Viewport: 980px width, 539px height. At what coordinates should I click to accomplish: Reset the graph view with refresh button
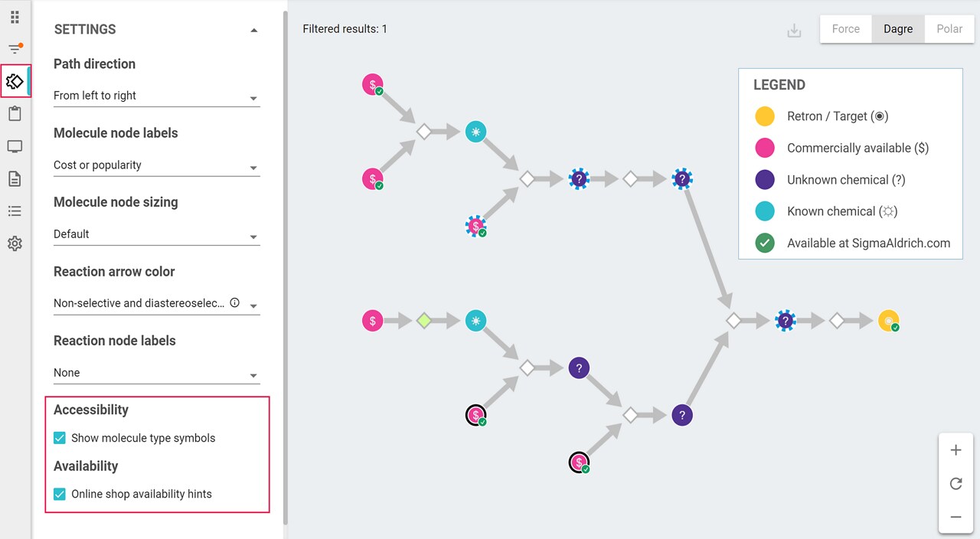[x=955, y=484]
